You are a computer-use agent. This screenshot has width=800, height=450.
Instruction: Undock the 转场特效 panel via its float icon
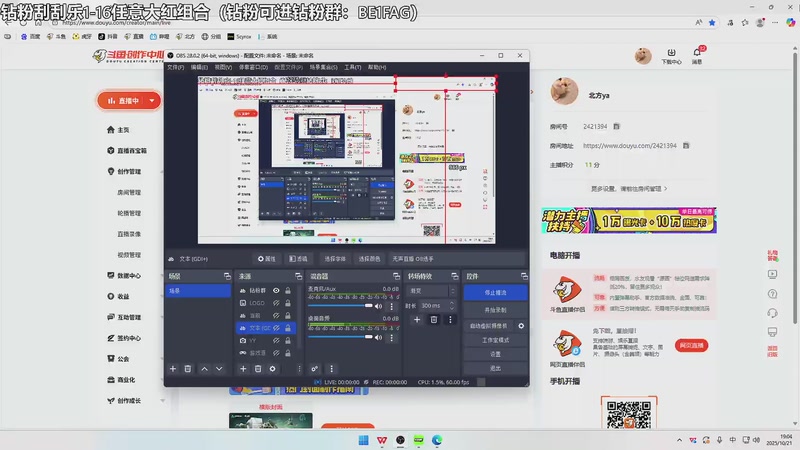455,276
